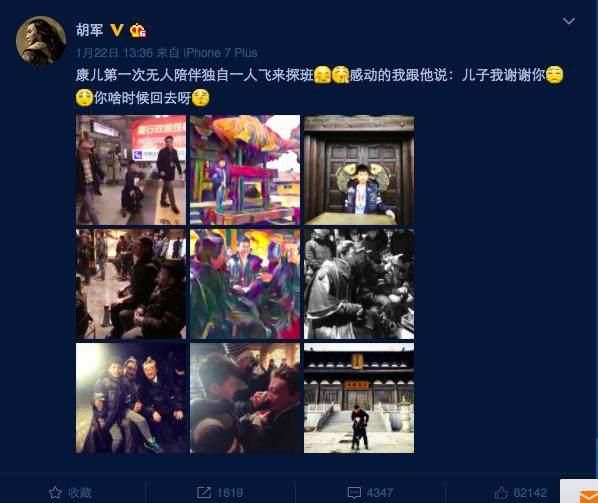
Task: Open the three people sitting photo
Action: [x=131, y=398]
